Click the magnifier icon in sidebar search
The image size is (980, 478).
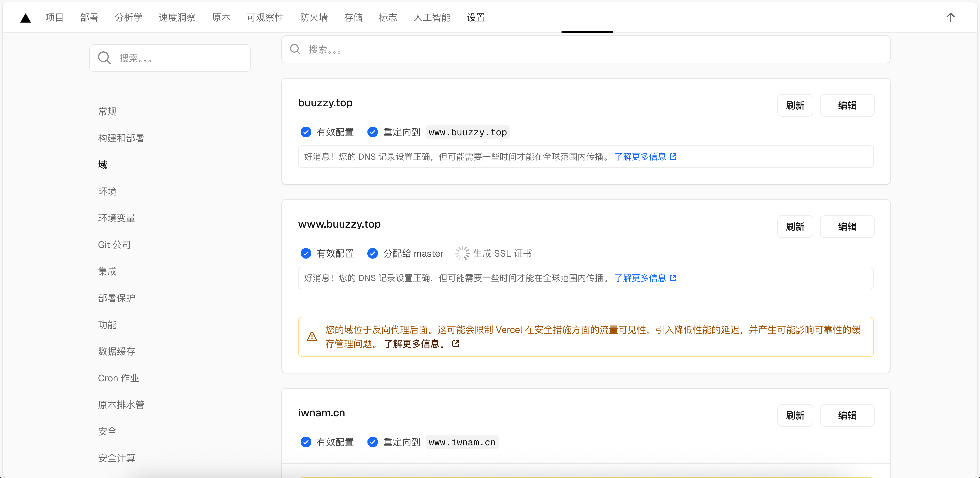(104, 58)
